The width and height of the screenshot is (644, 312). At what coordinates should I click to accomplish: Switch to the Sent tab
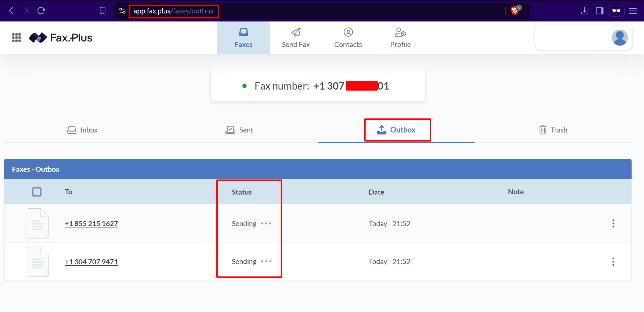tap(239, 130)
